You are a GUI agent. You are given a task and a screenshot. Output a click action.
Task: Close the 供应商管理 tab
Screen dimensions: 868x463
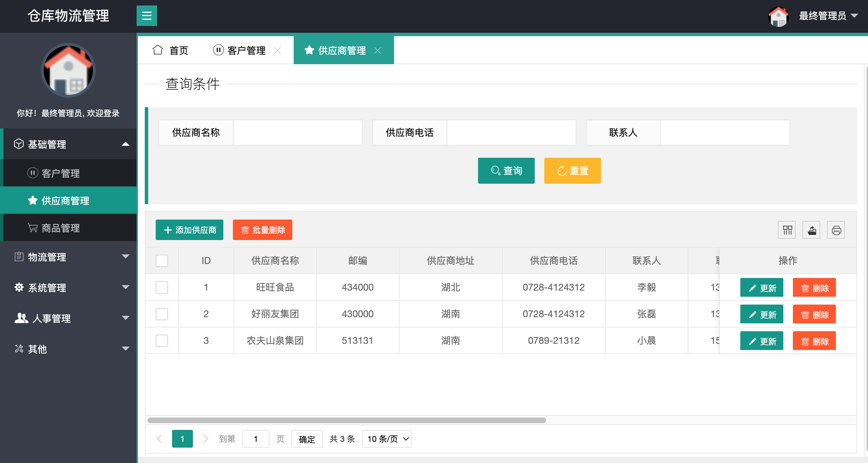point(378,51)
